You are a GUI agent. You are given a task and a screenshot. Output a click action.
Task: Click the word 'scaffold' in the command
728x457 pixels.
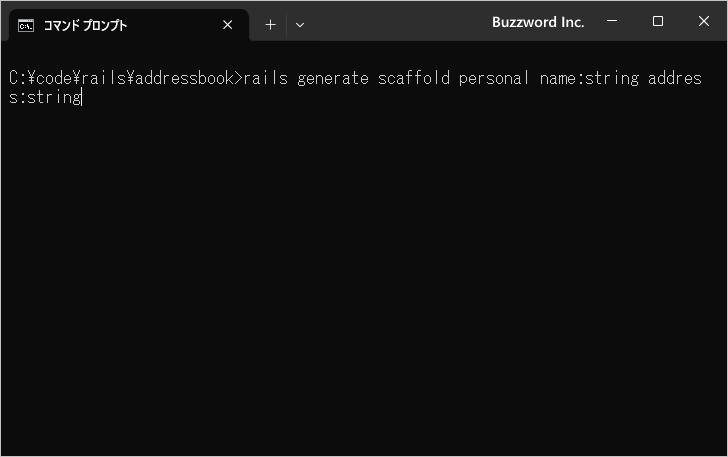coord(414,78)
